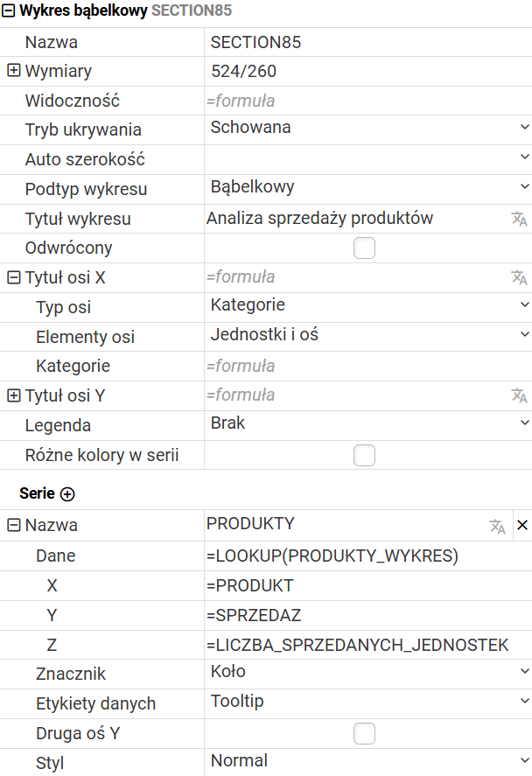Toggle the Odwrócony checkbox
The image size is (532, 776).
coord(364,248)
